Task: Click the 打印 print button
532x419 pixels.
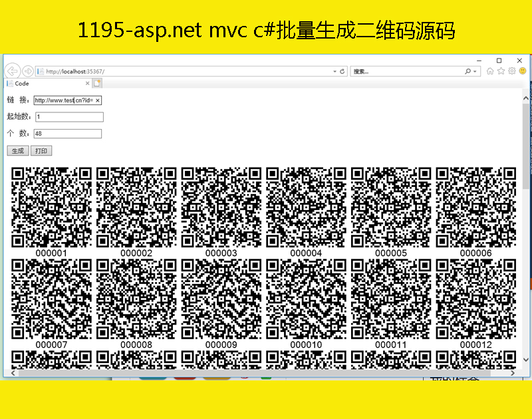Action: pyautogui.click(x=41, y=151)
